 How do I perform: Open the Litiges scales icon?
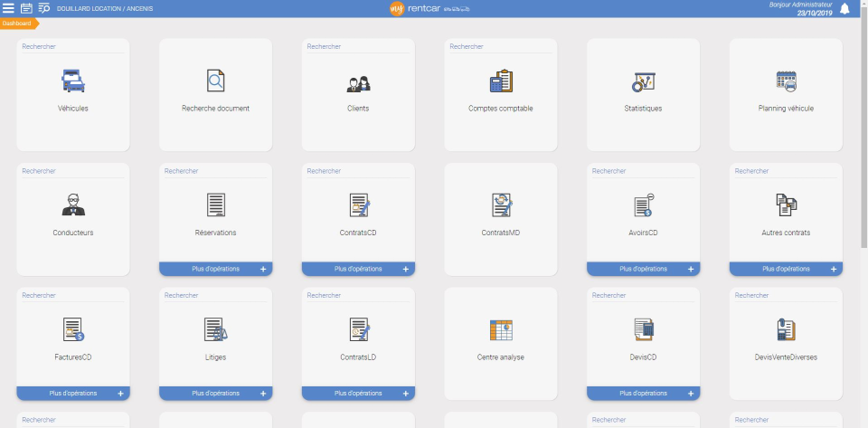[216, 328]
